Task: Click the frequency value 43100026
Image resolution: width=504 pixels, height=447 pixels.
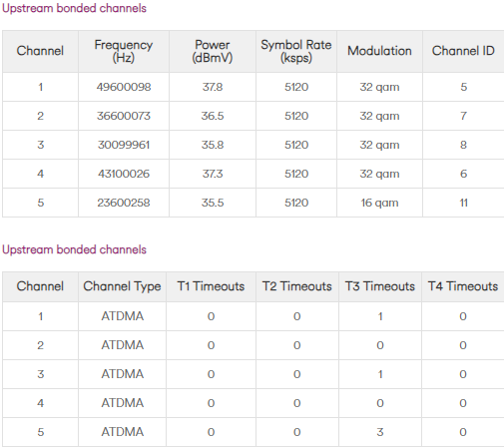Action: point(124,174)
